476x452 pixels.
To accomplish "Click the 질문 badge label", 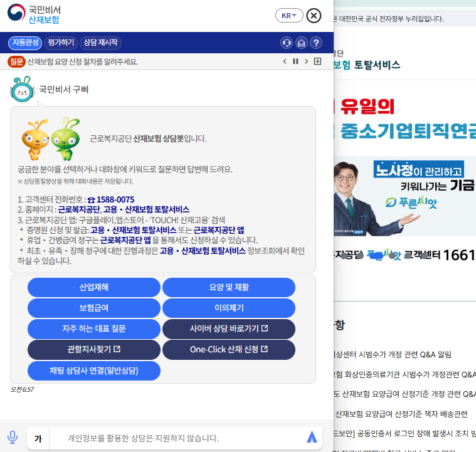I will tap(16, 61).
